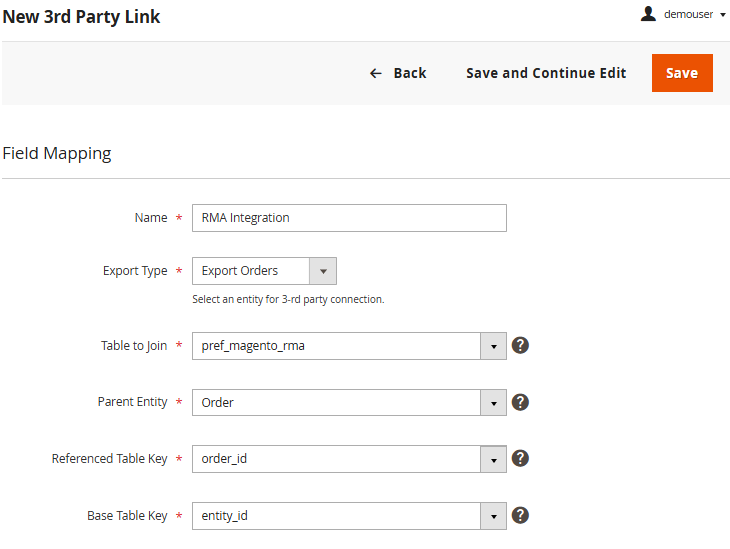The image size is (730, 549).
Task: Click help icon beside Parent Entity
Action: click(520, 402)
